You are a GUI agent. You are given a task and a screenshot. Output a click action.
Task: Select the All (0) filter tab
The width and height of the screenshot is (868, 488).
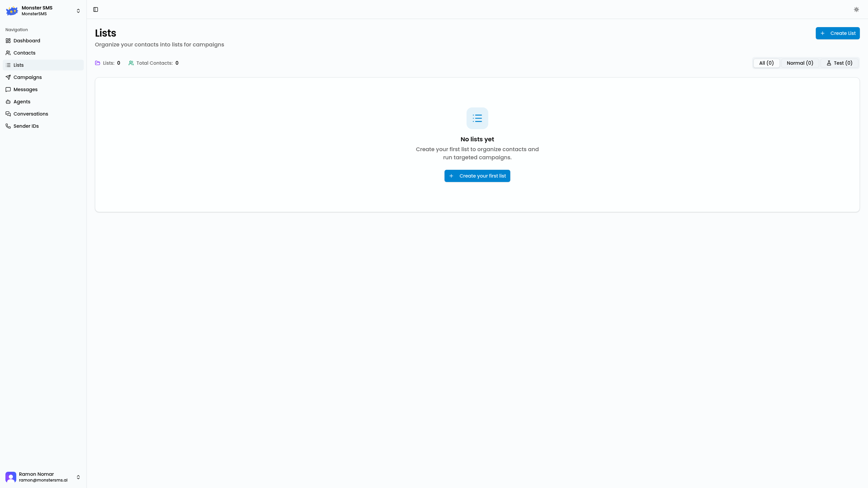point(766,63)
